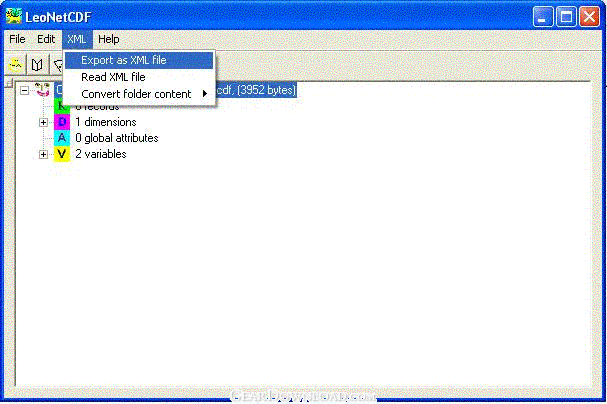Select the '0 global attributes' row
This screenshot has width=607, height=404.
coord(117,138)
